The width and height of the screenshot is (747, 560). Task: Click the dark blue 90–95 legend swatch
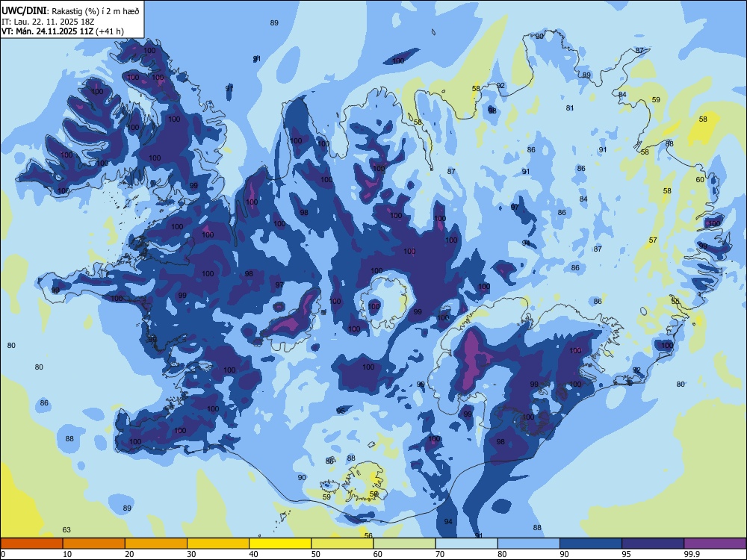pyautogui.click(x=591, y=544)
